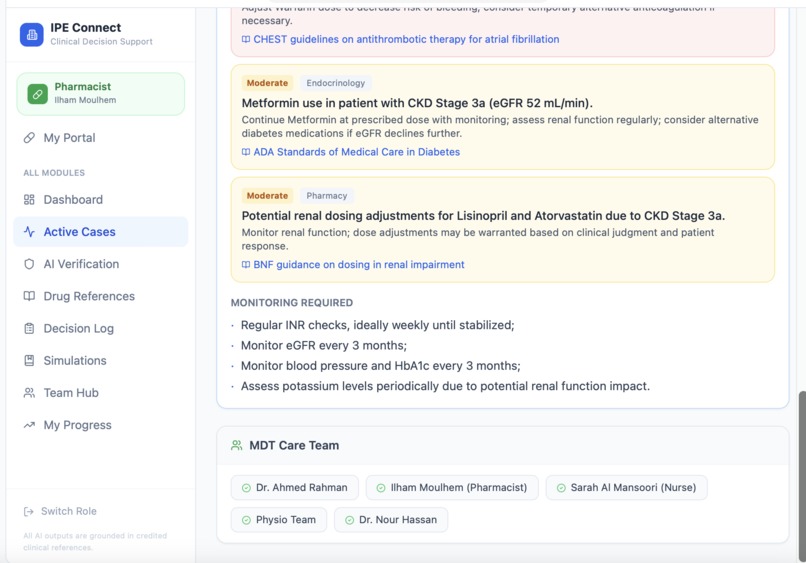Click the Team Hub people icon
The image size is (806, 563).
[x=29, y=393]
